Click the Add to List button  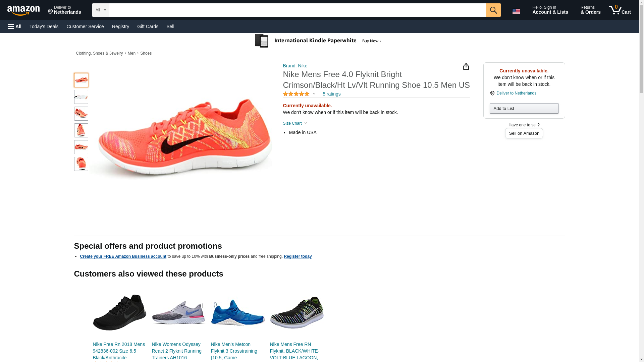coord(524,108)
